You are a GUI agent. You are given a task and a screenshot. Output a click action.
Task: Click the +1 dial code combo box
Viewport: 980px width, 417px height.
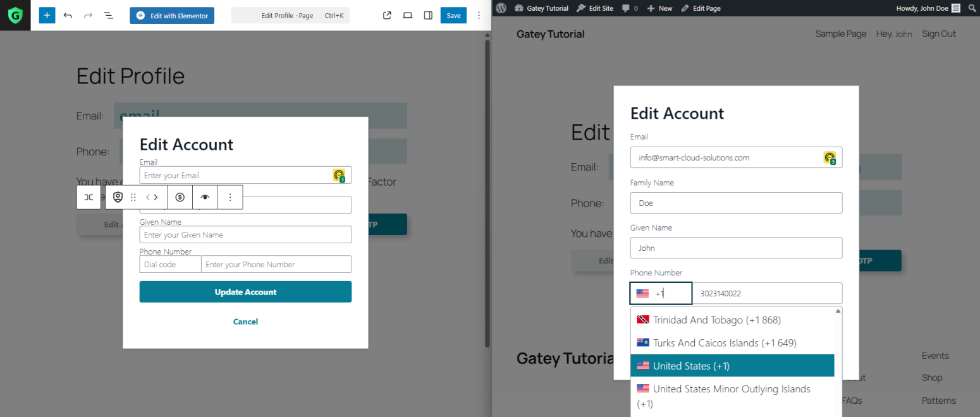coord(661,293)
